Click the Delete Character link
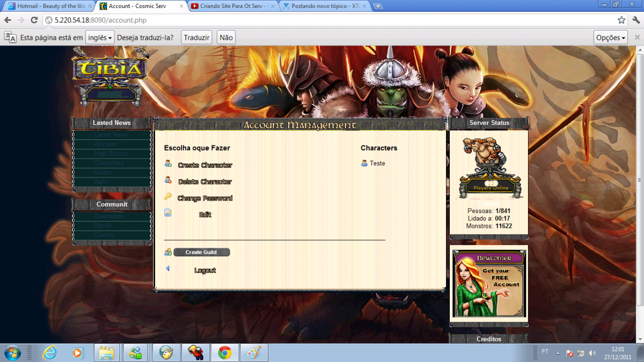Screen dimensions: 644x362 pos(205,182)
